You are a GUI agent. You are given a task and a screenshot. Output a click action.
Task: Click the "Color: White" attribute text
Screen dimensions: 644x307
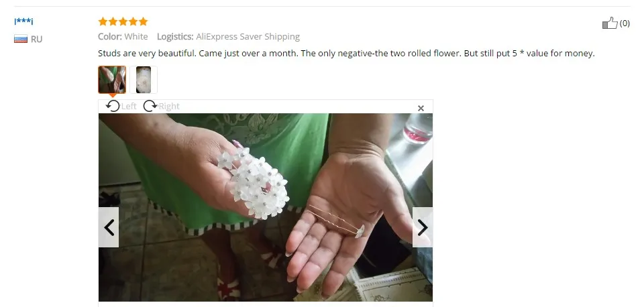click(123, 36)
